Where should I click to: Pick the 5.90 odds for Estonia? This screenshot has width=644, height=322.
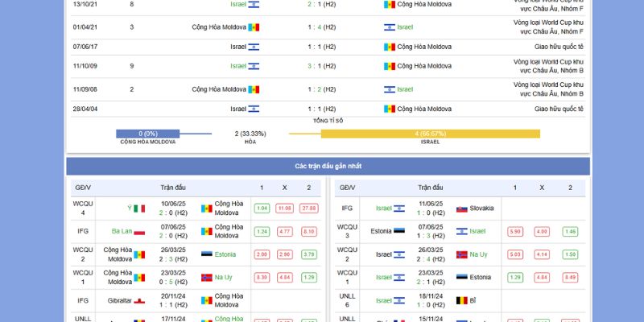click(515, 232)
